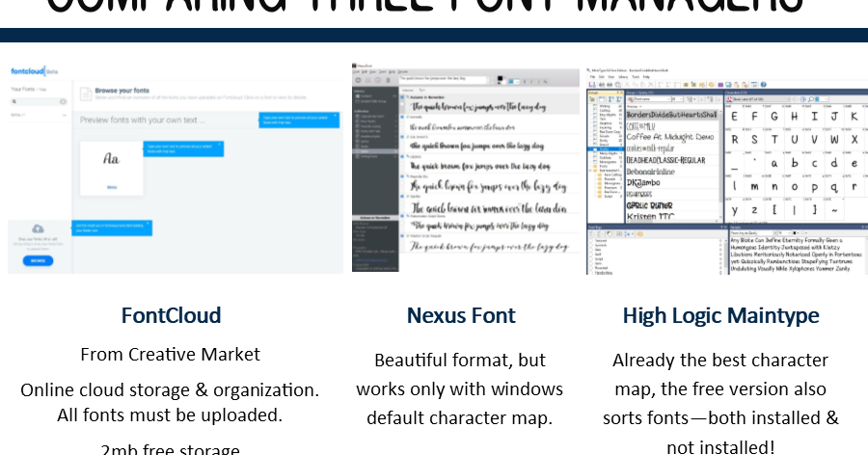Check the 'Symbols' font tag
The width and height of the screenshot is (868, 455).
[590, 245]
